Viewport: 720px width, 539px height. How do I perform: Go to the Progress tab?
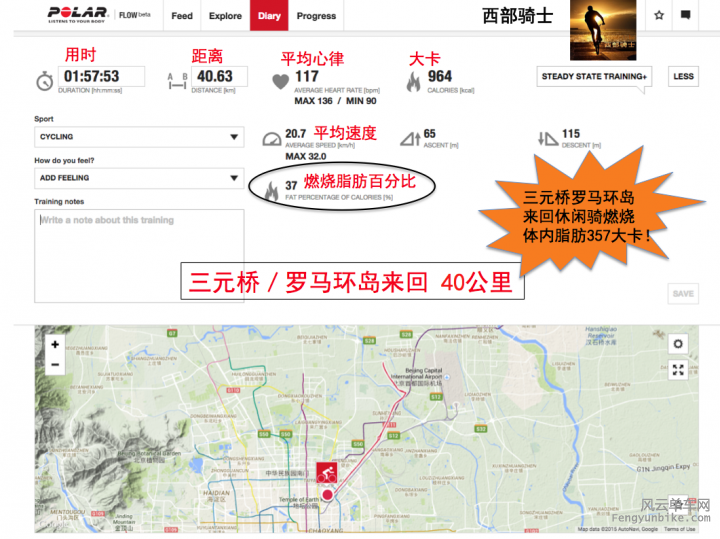316,16
